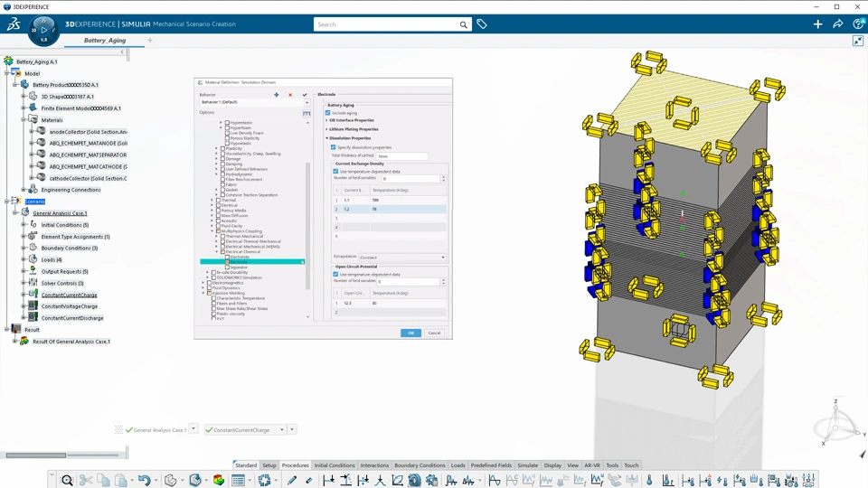
Task: Click the Paste icon in Standard toolbar
Action: (x=121, y=480)
